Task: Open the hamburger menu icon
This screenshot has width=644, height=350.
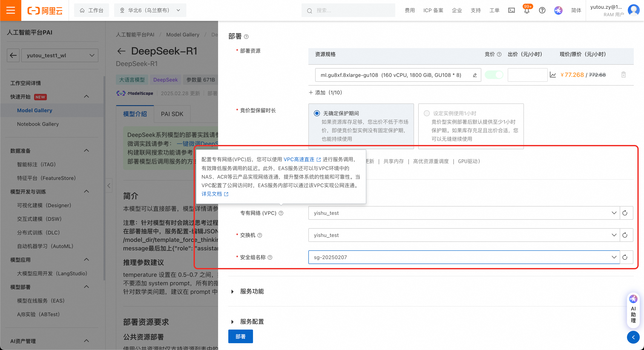Action: pyautogui.click(x=10, y=10)
